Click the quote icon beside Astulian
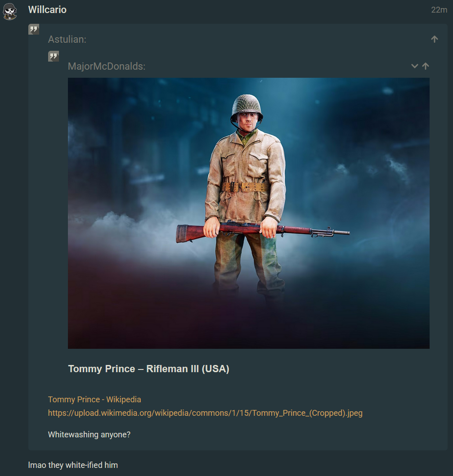 click(34, 30)
